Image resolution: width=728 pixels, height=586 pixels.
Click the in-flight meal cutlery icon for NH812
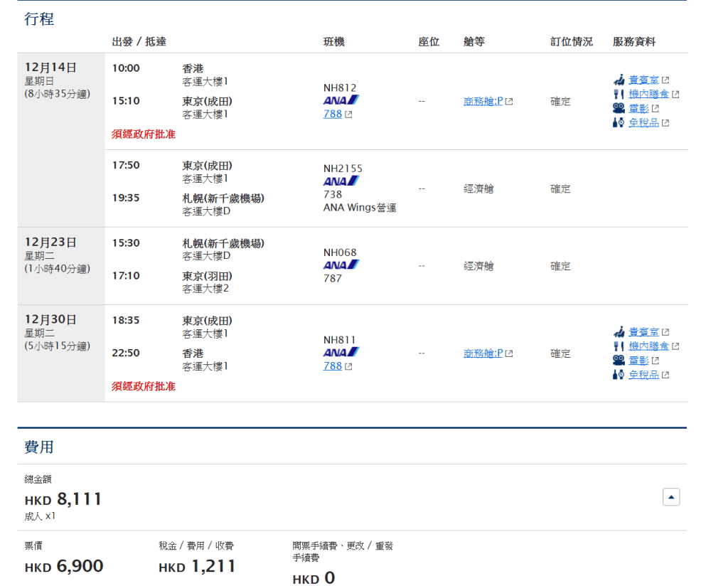click(x=619, y=94)
